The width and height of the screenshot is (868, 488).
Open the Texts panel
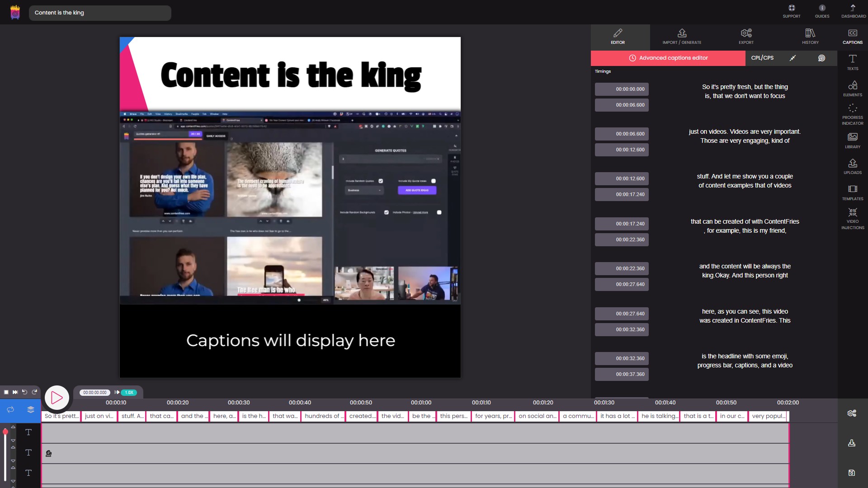(x=852, y=62)
